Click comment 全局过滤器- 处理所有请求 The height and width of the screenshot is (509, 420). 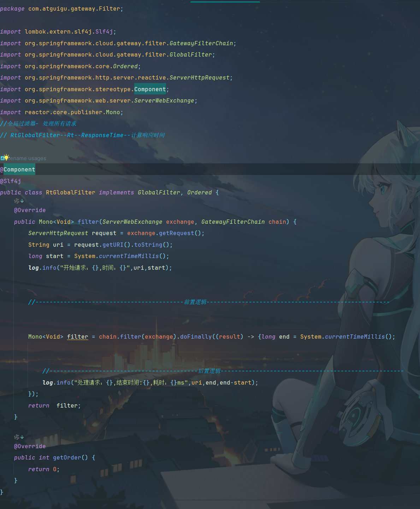point(38,124)
